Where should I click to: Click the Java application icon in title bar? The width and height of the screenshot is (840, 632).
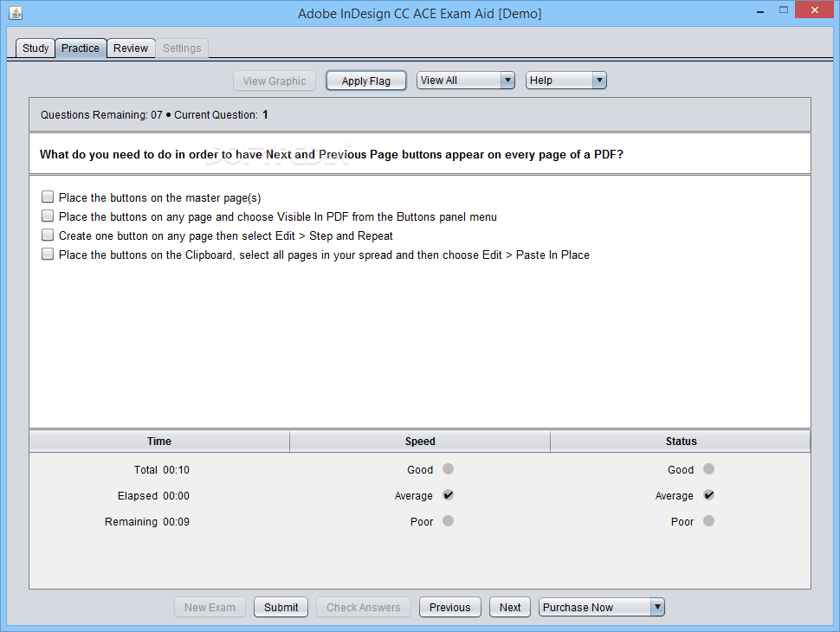[16, 13]
